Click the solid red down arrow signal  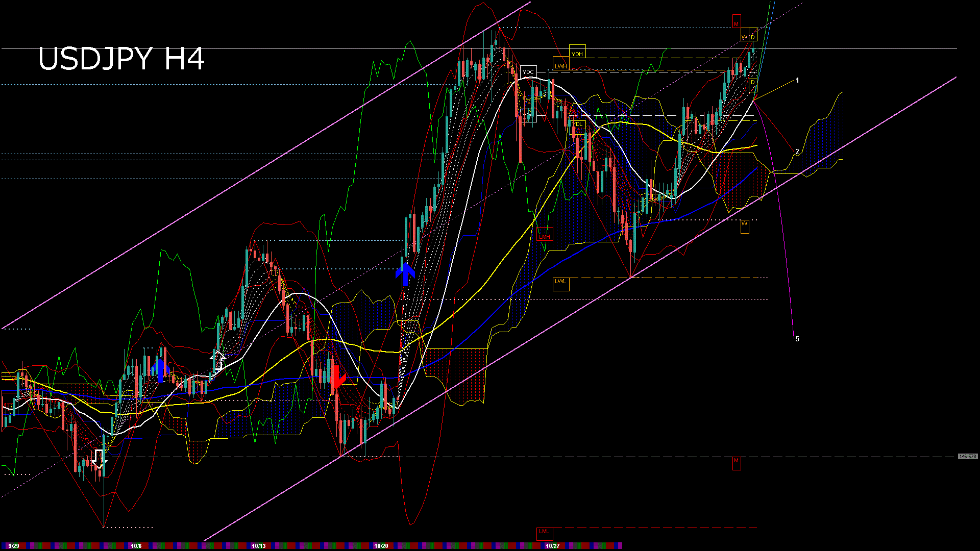pos(337,378)
